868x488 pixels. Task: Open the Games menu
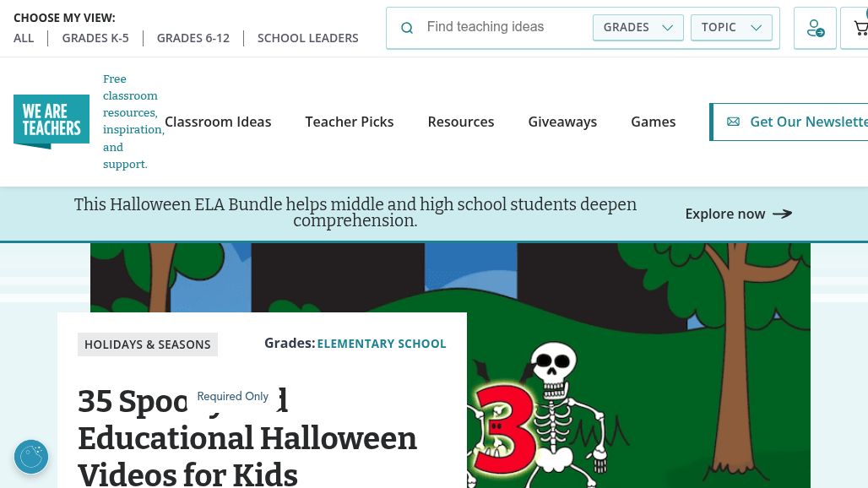(x=654, y=122)
